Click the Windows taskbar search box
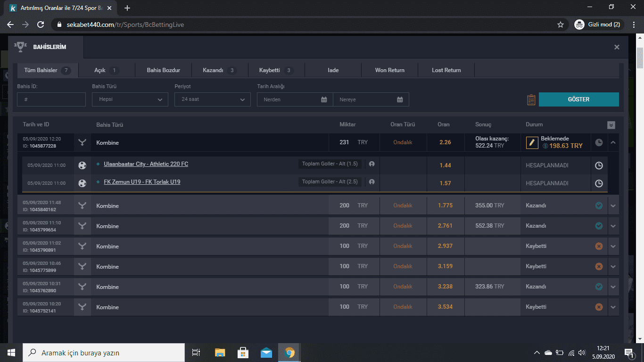 click(104, 353)
